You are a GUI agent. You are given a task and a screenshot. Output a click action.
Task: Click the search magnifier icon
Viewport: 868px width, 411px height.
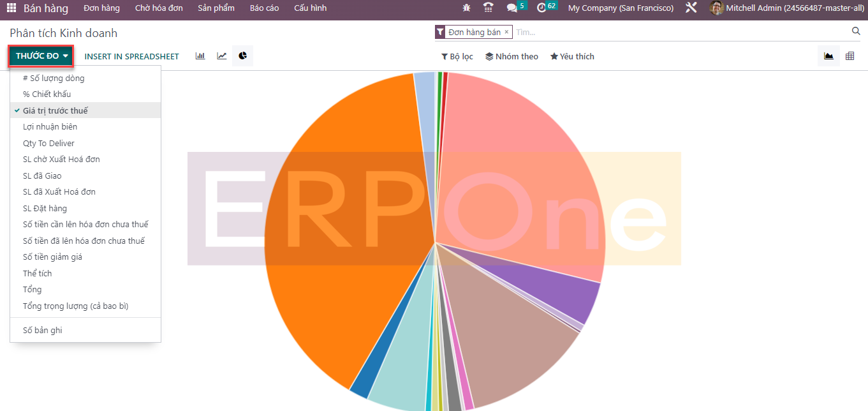856,31
